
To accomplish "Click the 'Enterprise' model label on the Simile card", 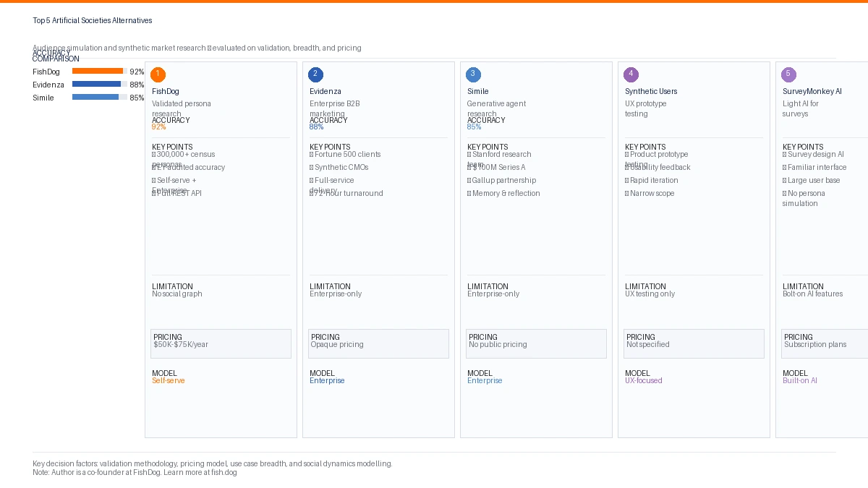I will point(485,381).
